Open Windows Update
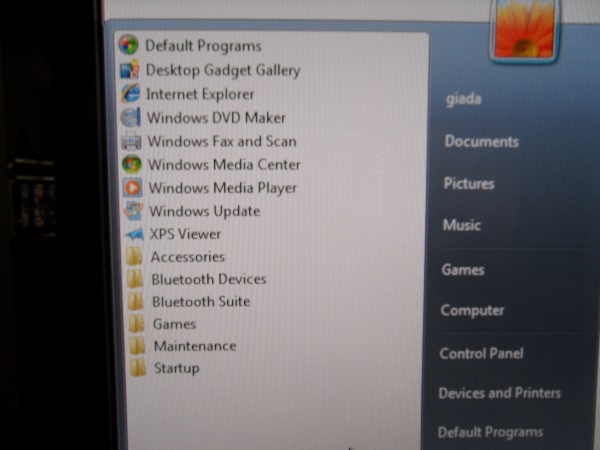This screenshot has height=450, width=600. point(205,211)
